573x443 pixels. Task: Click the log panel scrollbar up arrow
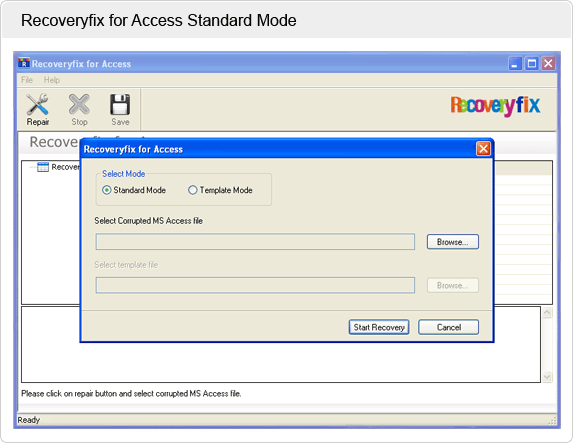click(547, 313)
